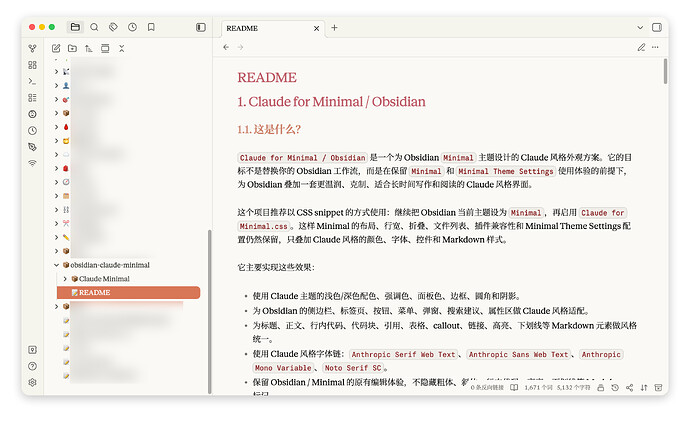Viewport: 690px width, 421px height.
Task: Click the 'Anthropic Sans Web Text' inline code
Action: (518, 355)
